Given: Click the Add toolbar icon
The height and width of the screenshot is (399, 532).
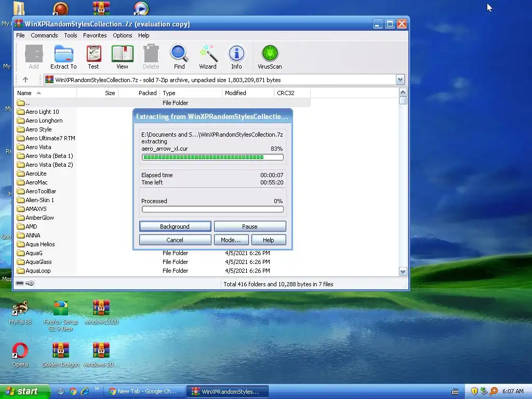Looking at the screenshot, I should [34, 57].
